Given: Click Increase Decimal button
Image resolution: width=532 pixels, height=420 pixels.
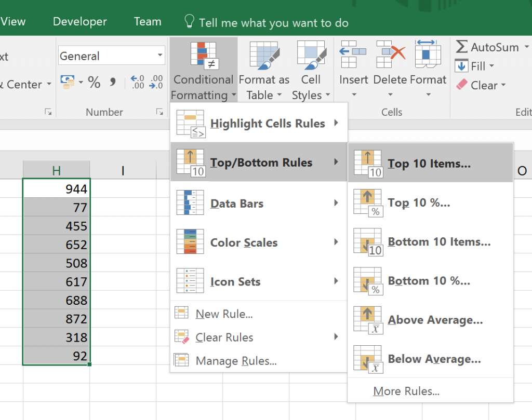Looking at the screenshot, I should (x=137, y=83).
